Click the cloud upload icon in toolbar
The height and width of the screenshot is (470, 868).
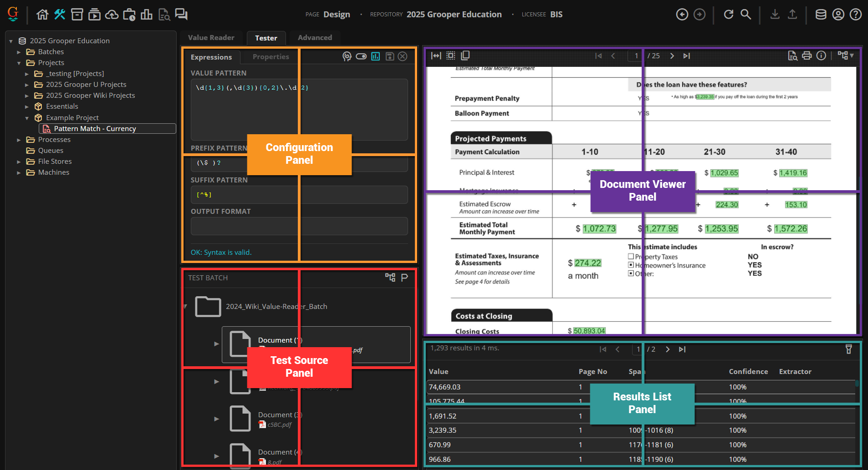click(112, 15)
